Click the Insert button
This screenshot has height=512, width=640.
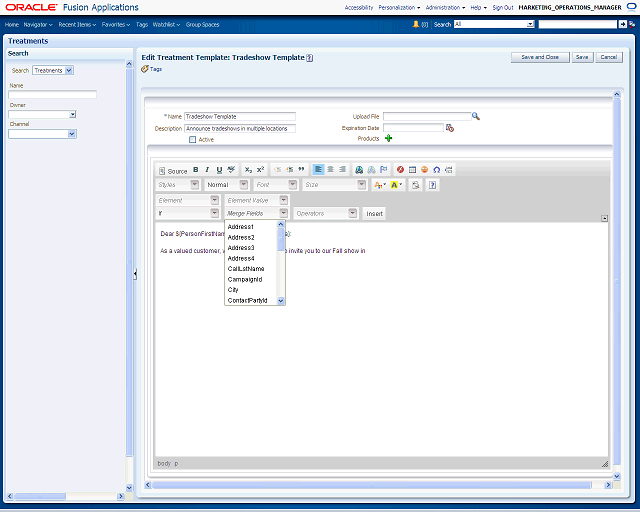click(x=374, y=214)
